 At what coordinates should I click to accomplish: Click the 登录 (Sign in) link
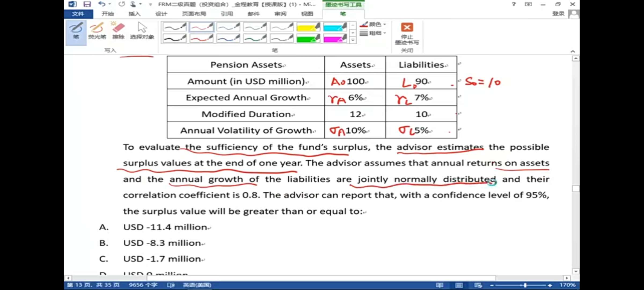(x=558, y=14)
